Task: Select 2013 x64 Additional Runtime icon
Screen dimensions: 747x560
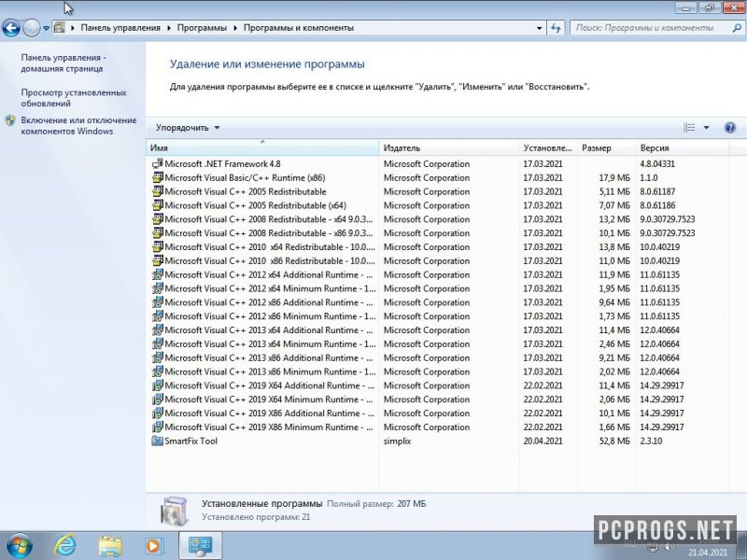Action: [157, 329]
